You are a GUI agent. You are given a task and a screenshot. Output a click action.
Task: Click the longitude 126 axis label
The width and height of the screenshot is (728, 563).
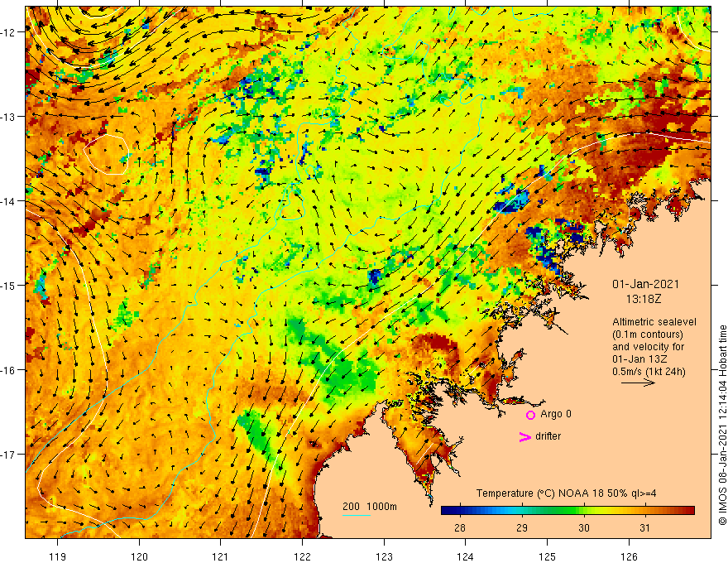[x=629, y=556]
